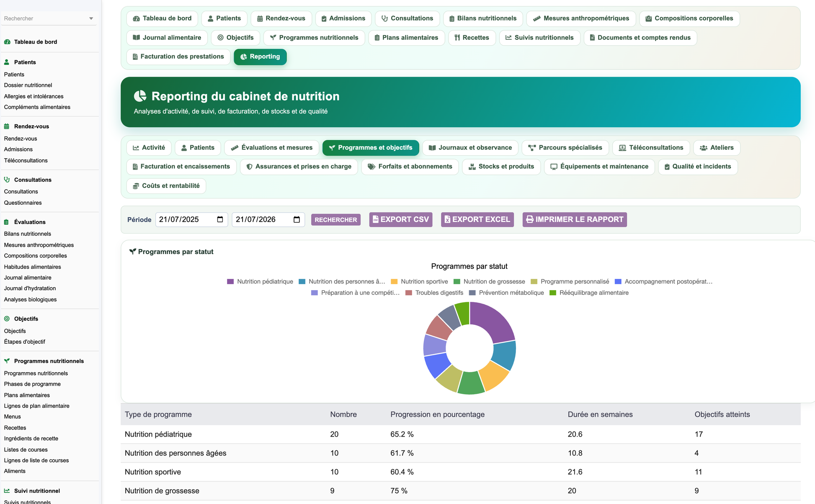Click the Programmes nutritionnels seedling icon in sidebar
Image resolution: width=815 pixels, height=504 pixels.
7,361
